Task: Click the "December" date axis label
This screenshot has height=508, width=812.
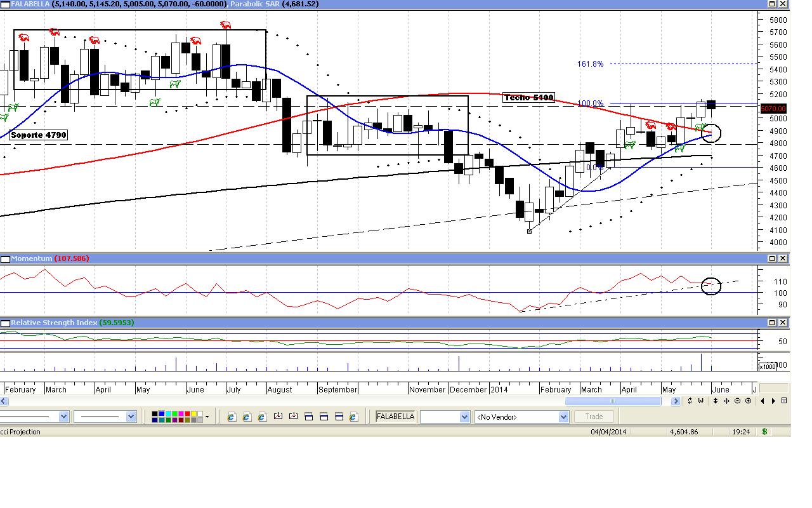Action: pyautogui.click(x=468, y=389)
